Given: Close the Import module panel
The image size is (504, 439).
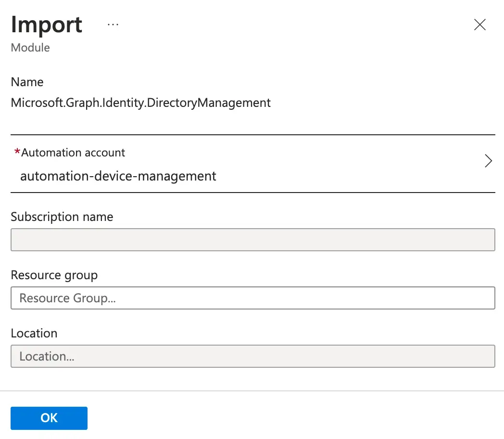Looking at the screenshot, I should pos(479,25).
